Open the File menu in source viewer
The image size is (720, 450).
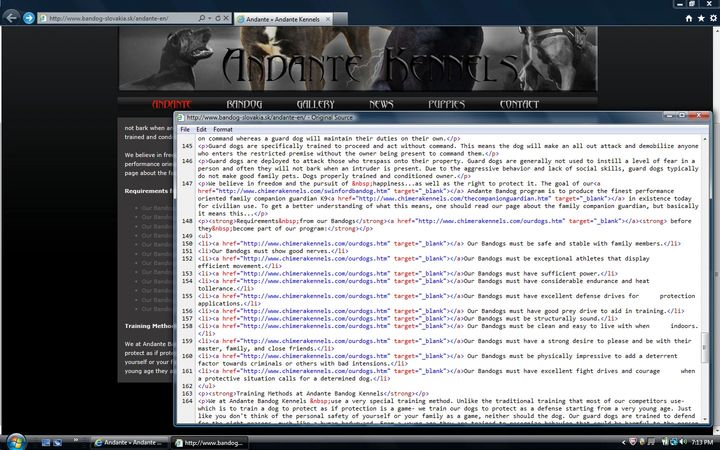click(185, 130)
